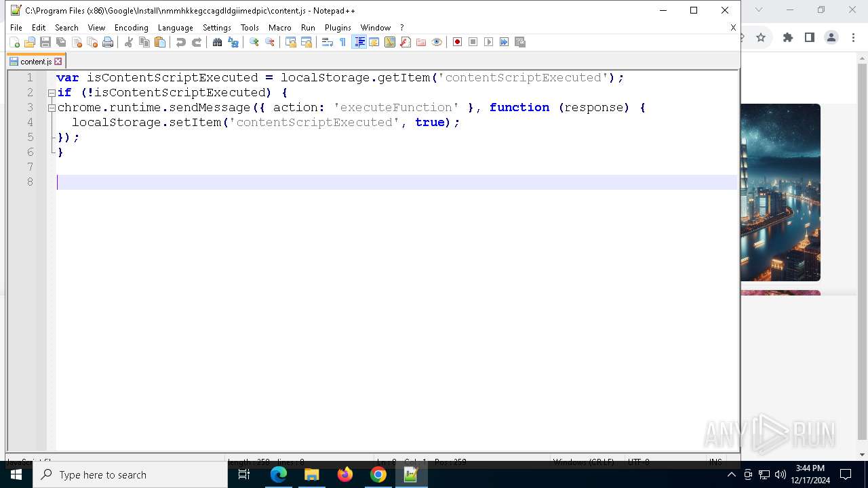Click the Close All toolbar icon
This screenshot has height=488, width=868.
[92, 42]
